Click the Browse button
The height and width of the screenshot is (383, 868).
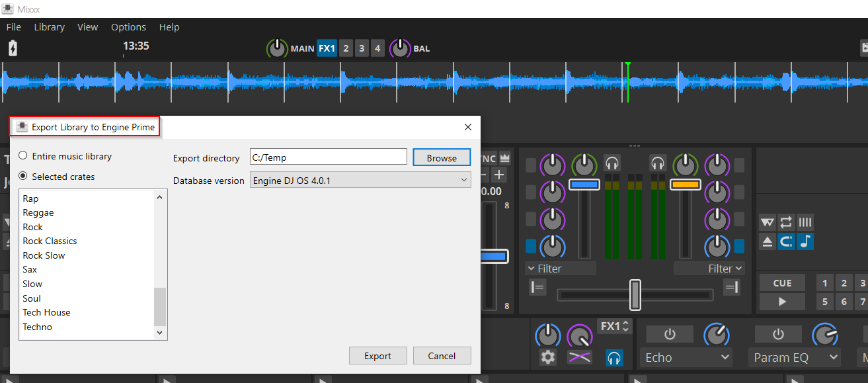pos(442,157)
